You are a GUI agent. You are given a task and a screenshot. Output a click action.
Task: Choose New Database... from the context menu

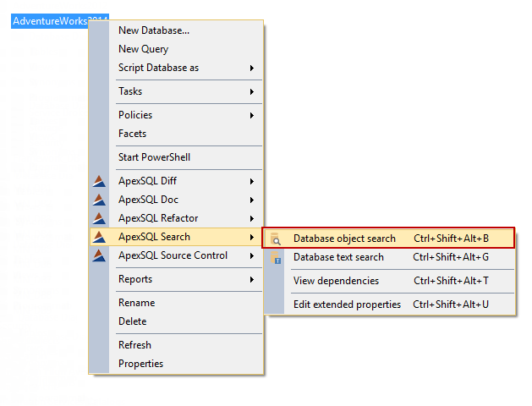coord(176,30)
